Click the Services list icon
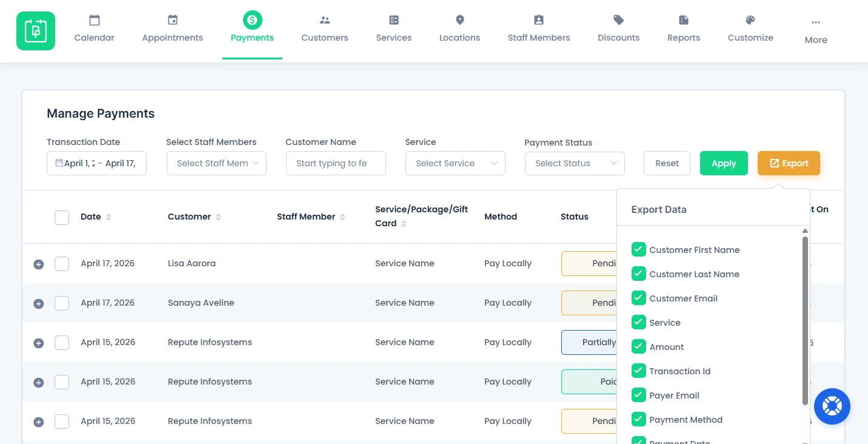This screenshot has height=444, width=868. pos(394,20)
